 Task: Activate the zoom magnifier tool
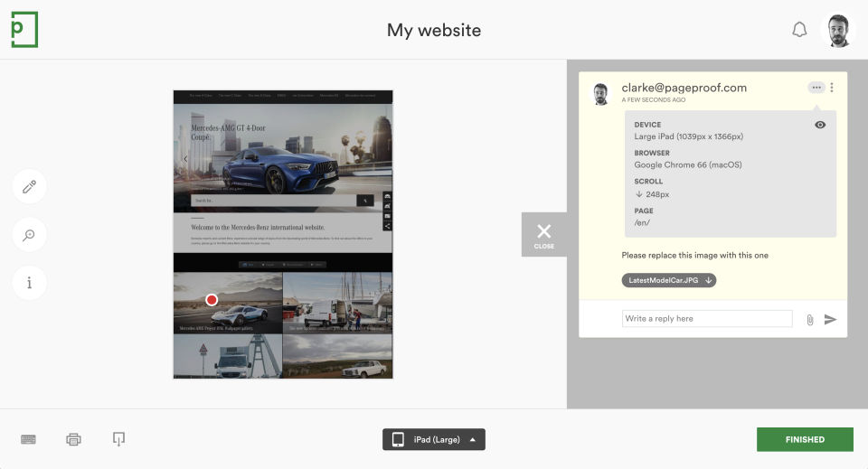(29, 235)
